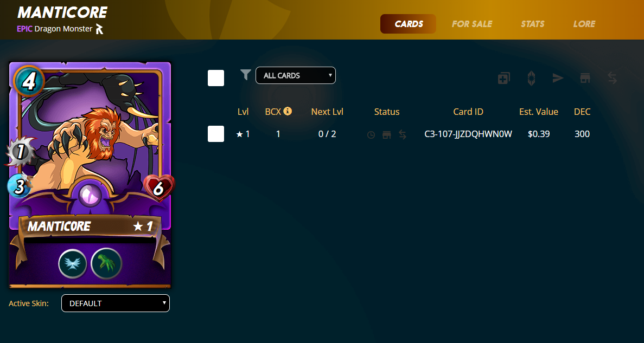Expand the Active Skin DEFAULT dropdown
Viewport: 644px width, 343px height.
(x=116, y=303)
